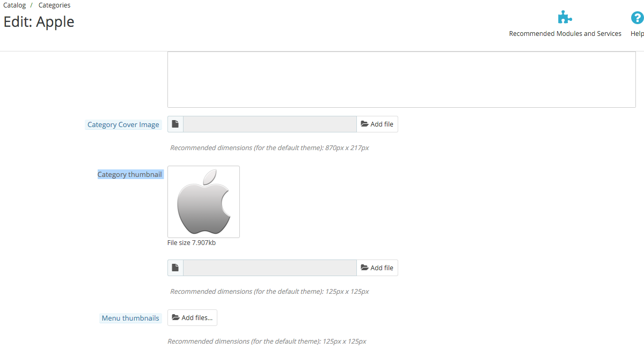Click Recommended Modules and Services label text
This screenshot has width=644, height=356.
point(565,33)
